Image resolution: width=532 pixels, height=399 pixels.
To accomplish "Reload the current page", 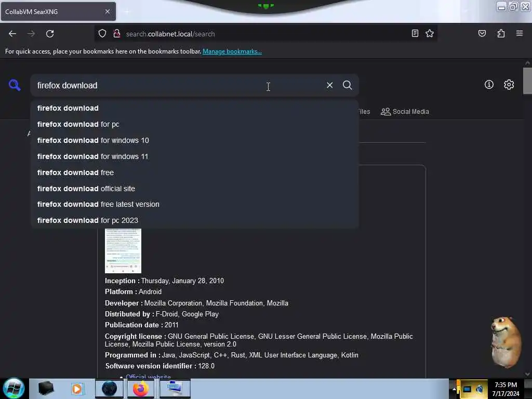I will pyautogui.click(x=50, y=34).
